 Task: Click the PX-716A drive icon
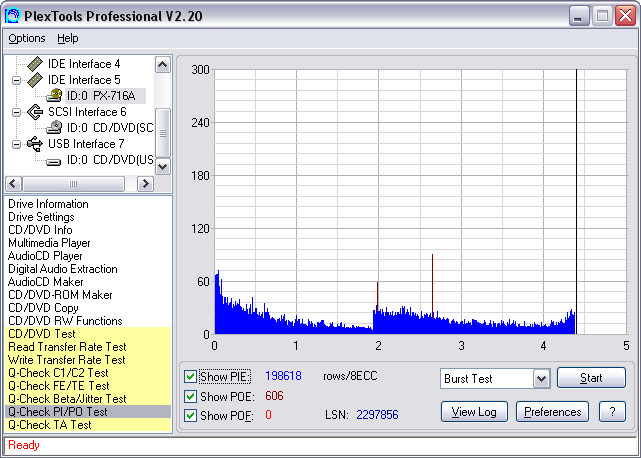(x=54, y=96)
